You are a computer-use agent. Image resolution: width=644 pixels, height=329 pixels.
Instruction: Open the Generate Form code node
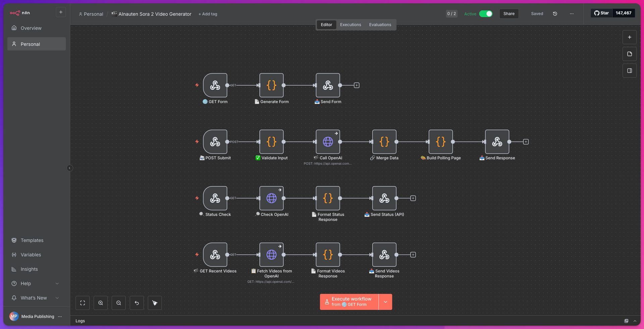pos(271,85)
